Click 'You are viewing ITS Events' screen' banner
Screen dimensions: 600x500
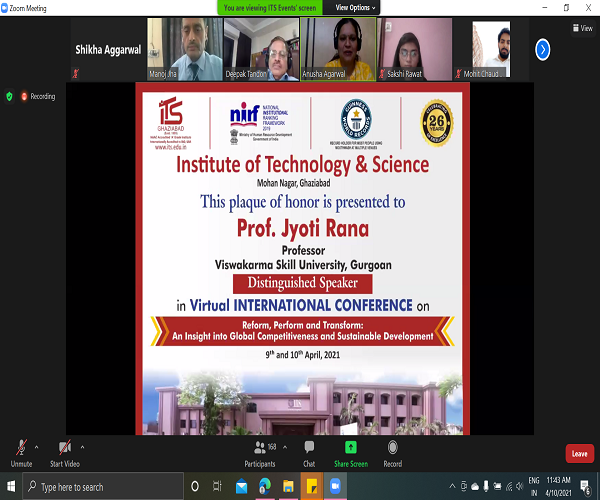[270, 8]
